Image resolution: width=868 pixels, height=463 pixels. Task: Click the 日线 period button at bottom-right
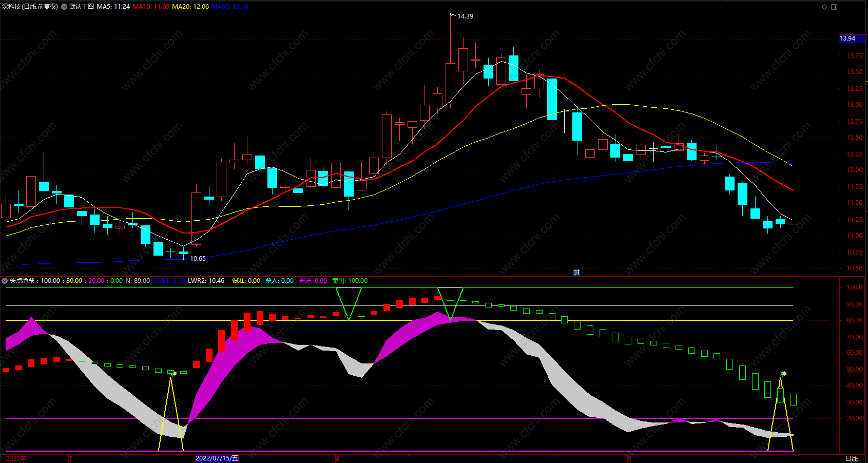click(x=852, y=458)
